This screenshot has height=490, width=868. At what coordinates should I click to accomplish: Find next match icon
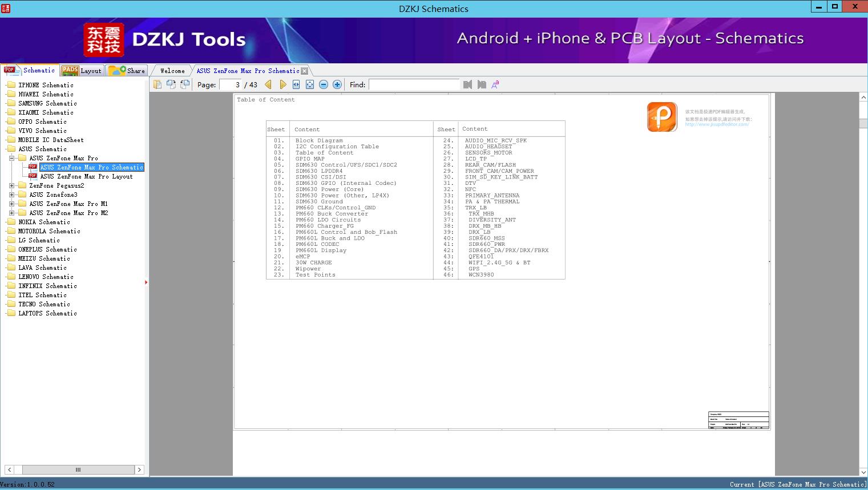click(x=482, y=84)
